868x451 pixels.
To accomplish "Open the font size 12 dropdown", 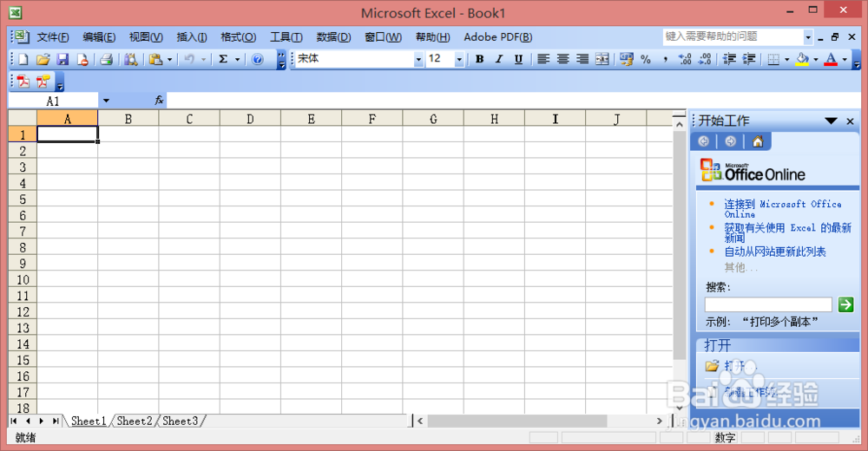I will click(x=459, y=59).
